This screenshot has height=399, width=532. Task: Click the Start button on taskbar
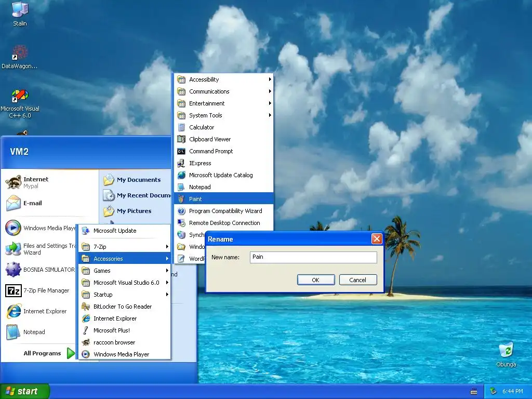point(25,391)
